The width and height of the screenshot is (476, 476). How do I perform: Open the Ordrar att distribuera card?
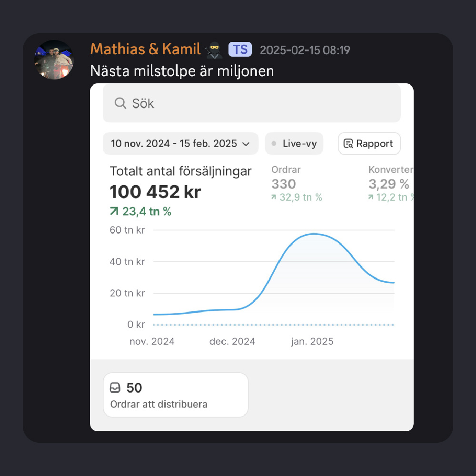pos(175,395)
